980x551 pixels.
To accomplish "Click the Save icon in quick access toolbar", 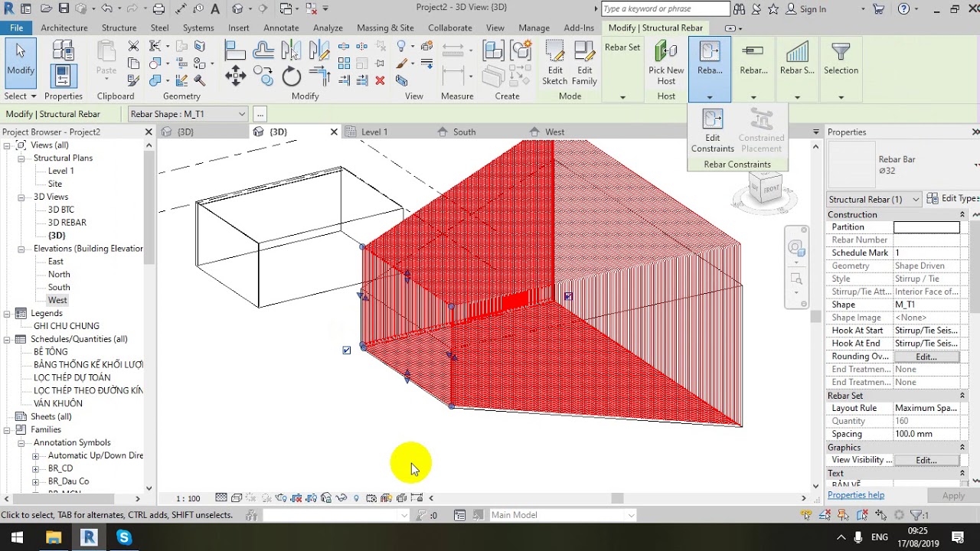I will (64, 9).
